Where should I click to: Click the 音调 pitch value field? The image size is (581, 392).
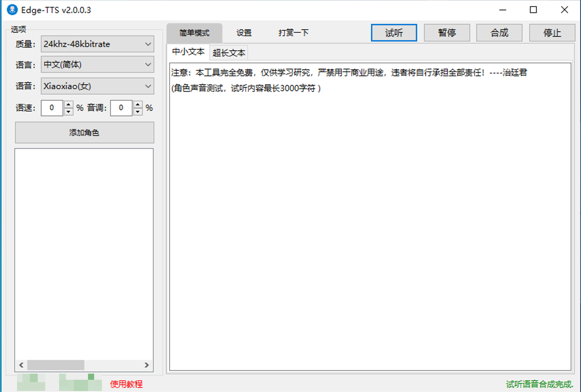[x=121, y=108]
